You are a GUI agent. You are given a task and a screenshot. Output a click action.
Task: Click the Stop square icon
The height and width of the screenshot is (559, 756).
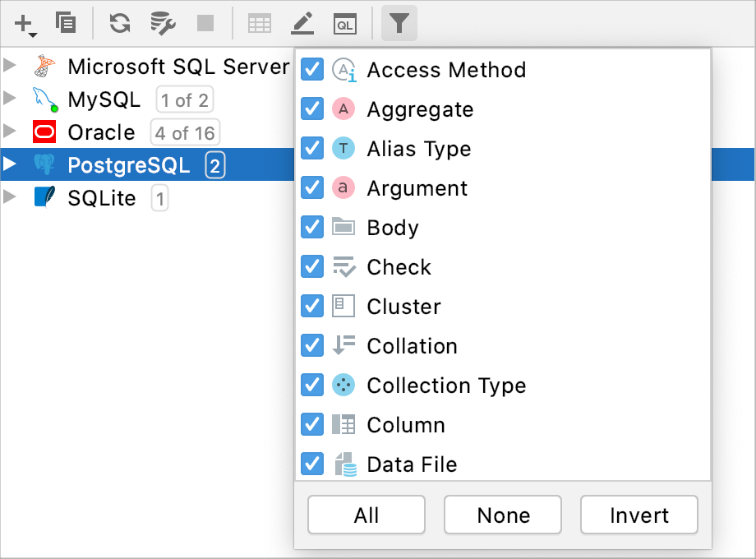(205, 24)
